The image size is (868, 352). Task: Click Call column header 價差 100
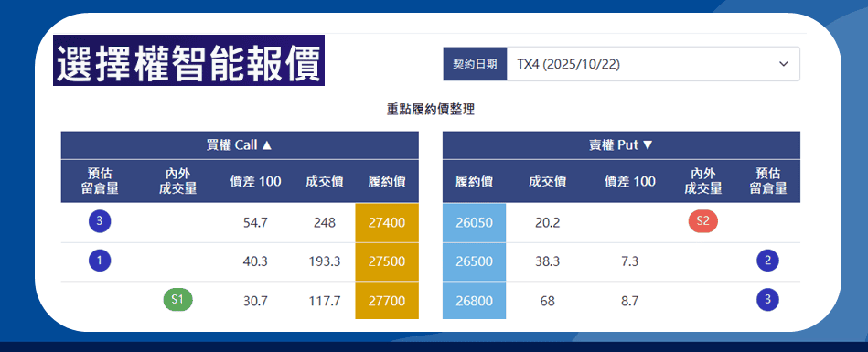point(256,181)
